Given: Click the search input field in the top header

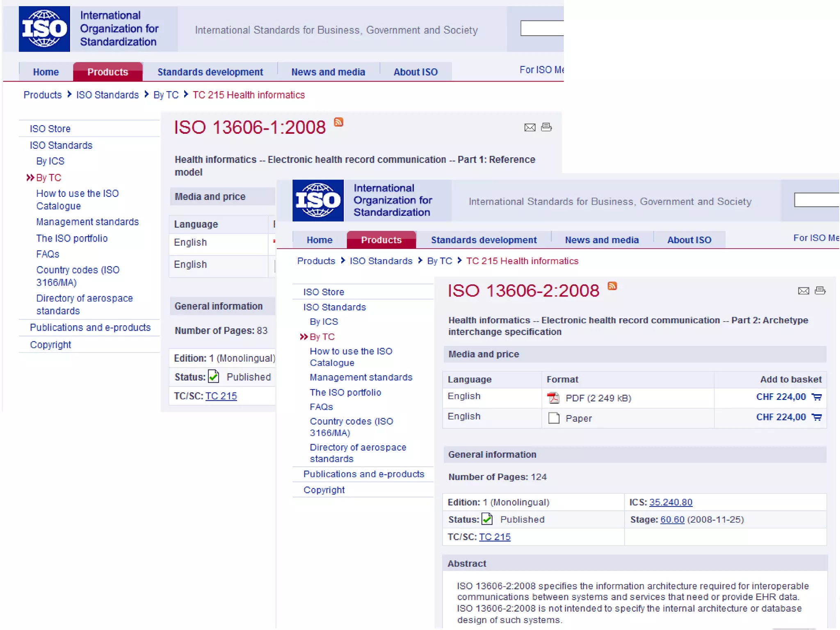Looking at the screenshot, I should click(x=541, y=28).
